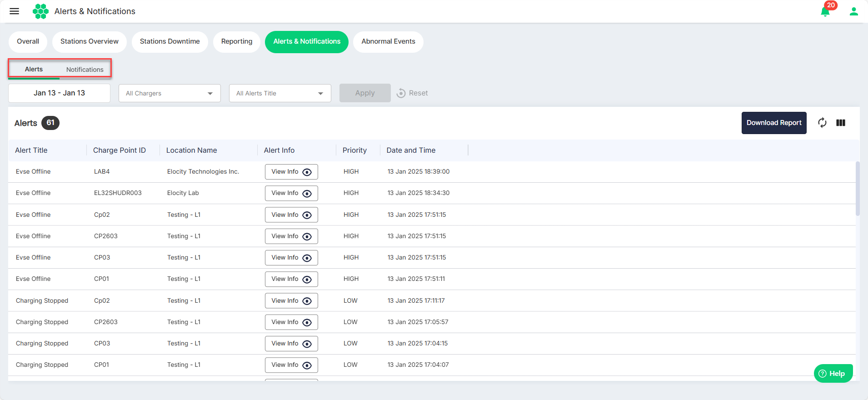Select the EL32SHUDR003 charge point cell
The image size is (868, 400).
(x=118, y=193)
